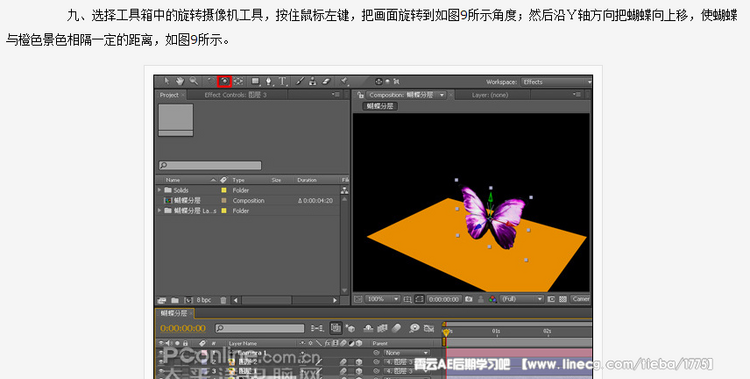Screen dimensions: 750x379
Task: Expand the 蝴蝶分层 La..s folder
Action: [x=159, y=211]
